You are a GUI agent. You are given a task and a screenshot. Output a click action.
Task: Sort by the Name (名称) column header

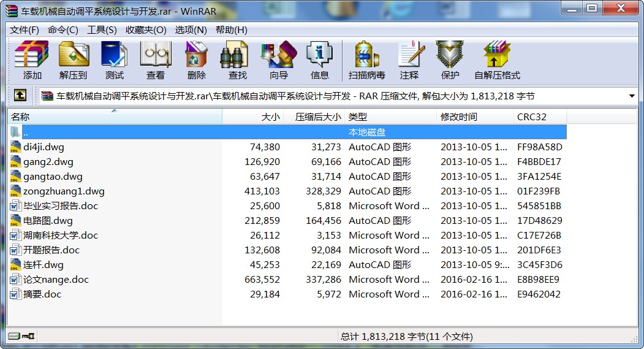click(x=115, y=117)
